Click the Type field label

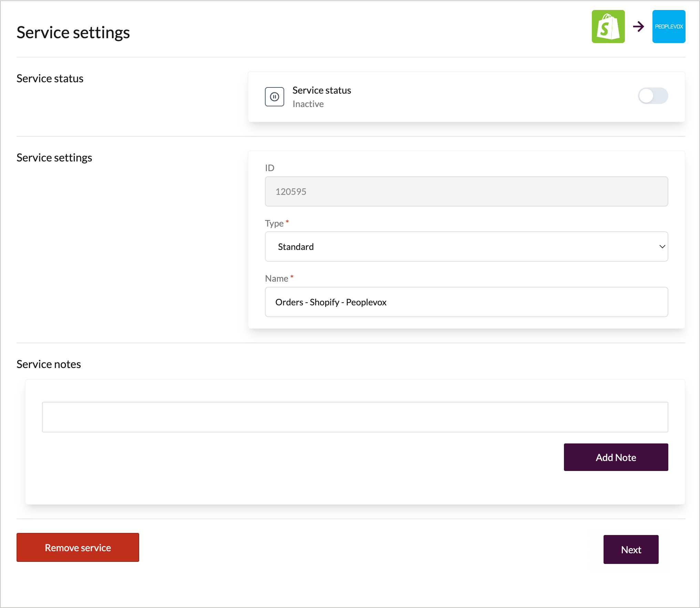(x=274, y=223)
